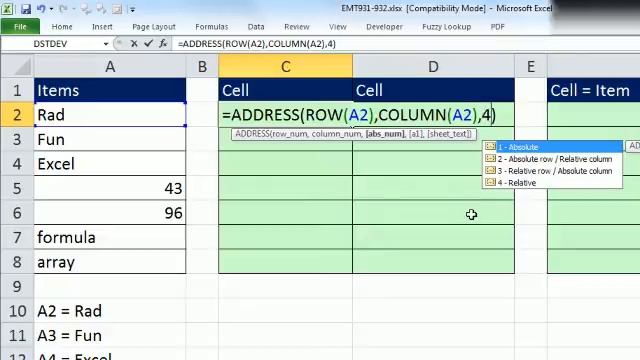Select row 2 header
Image resolution: width=640 pixels, height=360 pixels.
(x=17, y=115)
